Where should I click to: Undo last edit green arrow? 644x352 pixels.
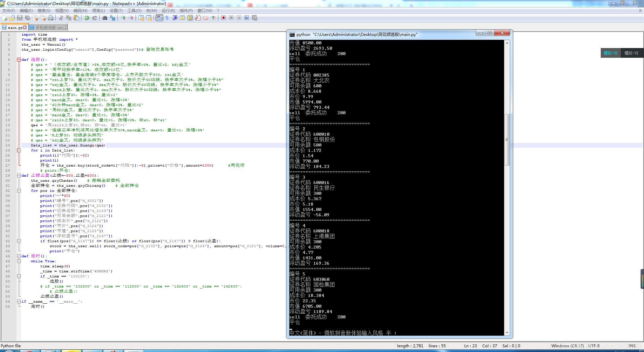[87, 18]
